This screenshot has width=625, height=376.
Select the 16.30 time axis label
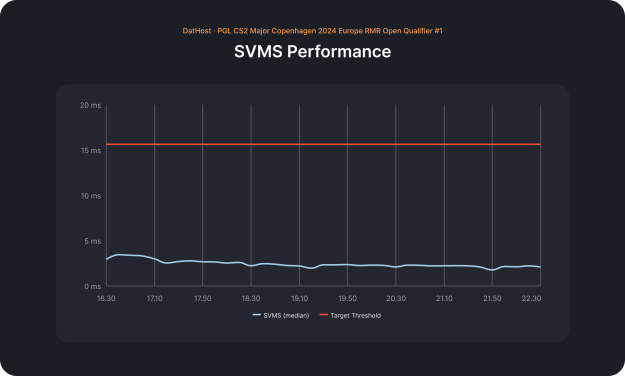coord(106,298)
